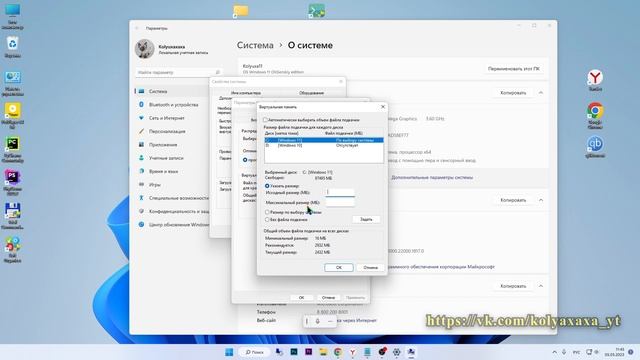Show hidden tray icons chevron
The image size is (640, 360).
554,352
